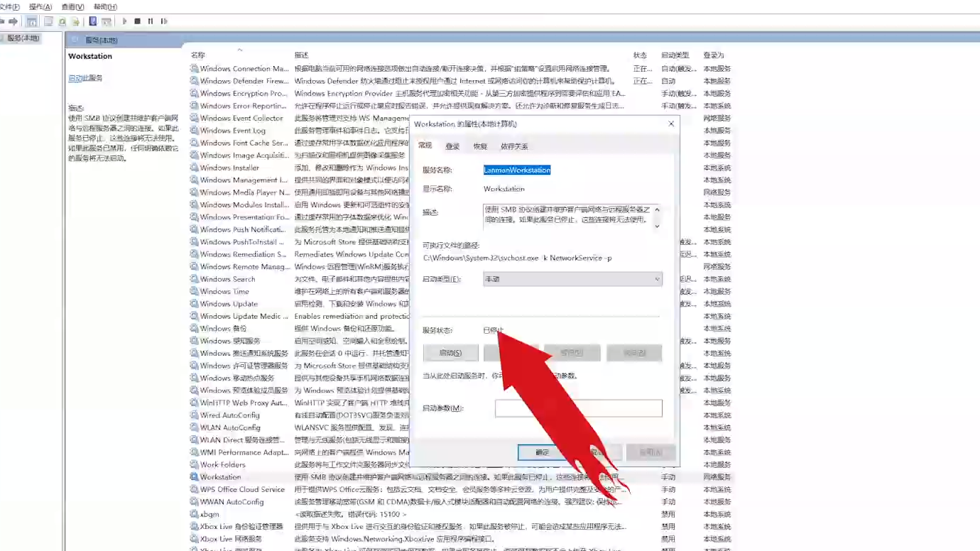Click the refresh toolbar icon

[62, 21]
